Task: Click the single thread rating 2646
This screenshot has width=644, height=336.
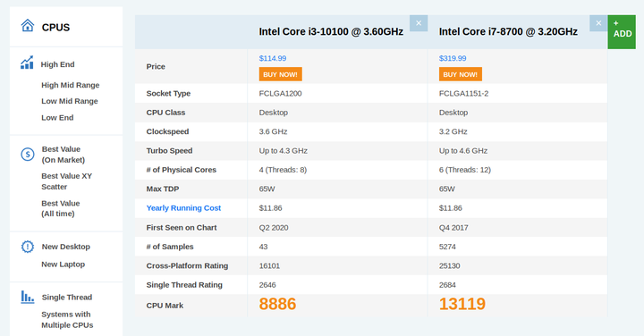Action: (x=267, y=285)
